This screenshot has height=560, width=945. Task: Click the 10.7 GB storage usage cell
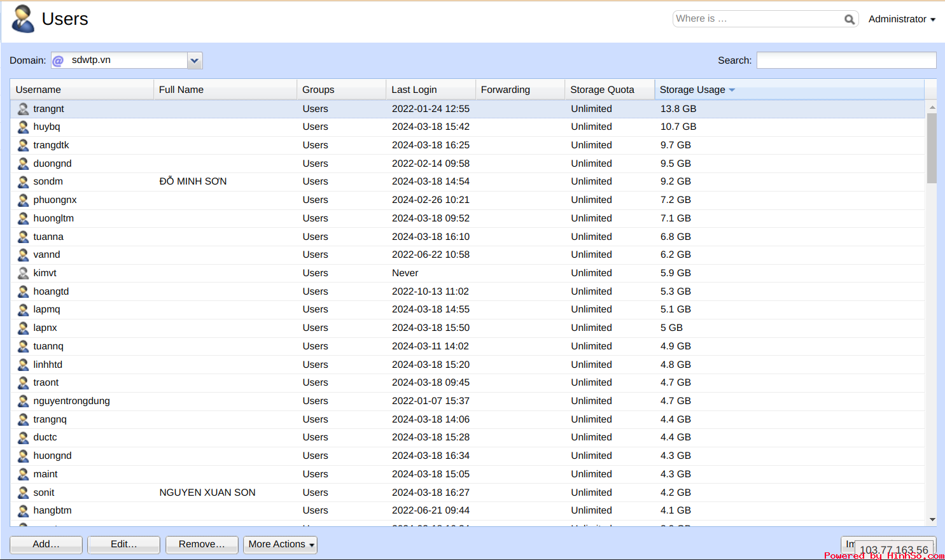(678, 127)
